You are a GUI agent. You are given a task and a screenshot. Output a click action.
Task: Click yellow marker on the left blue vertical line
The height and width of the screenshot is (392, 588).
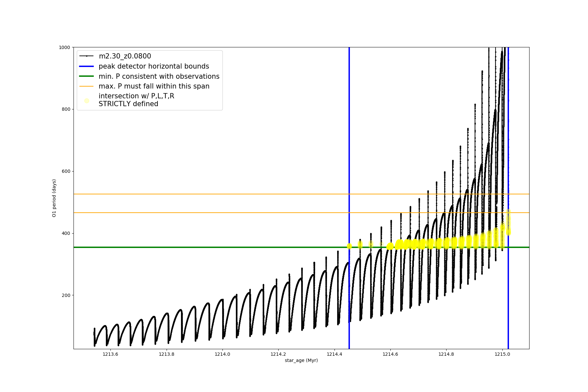click(349, 246)
